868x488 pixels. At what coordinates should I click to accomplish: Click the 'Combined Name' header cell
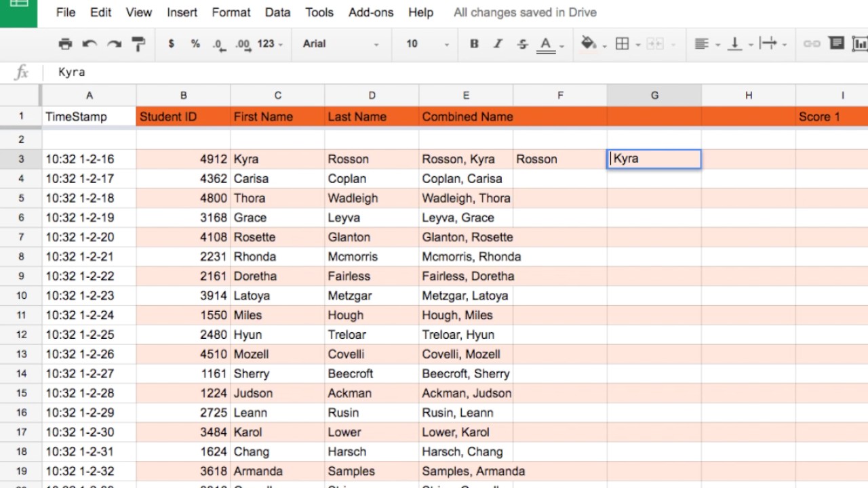[466, 117]
